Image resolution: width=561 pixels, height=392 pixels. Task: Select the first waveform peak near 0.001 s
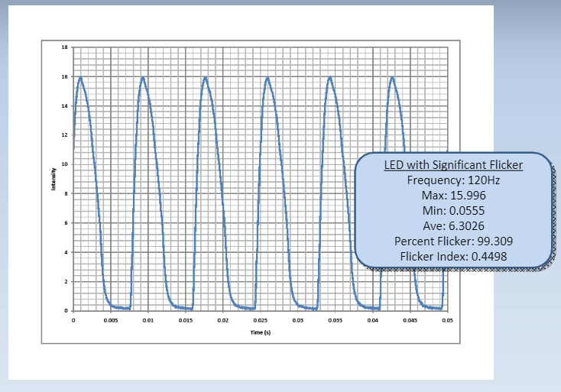80,77
